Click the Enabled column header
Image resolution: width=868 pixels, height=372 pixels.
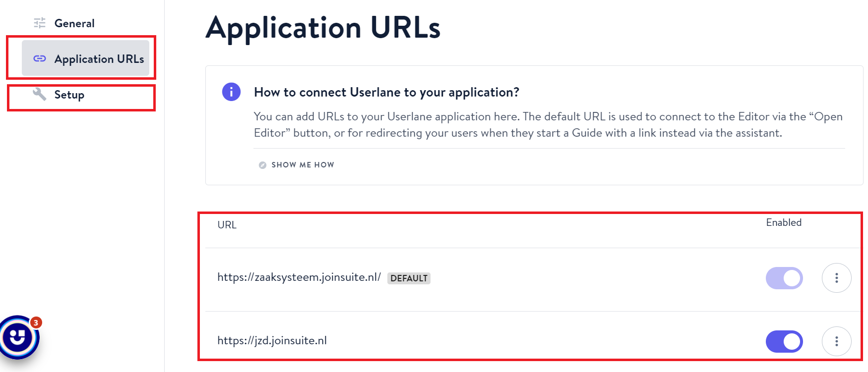coord(784,222)
